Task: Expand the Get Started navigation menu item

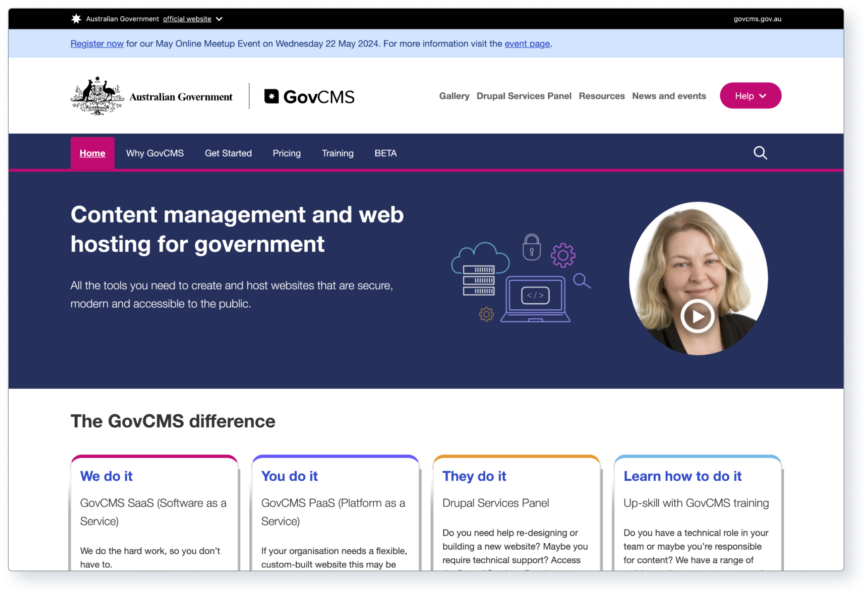Action: point(228,153)
